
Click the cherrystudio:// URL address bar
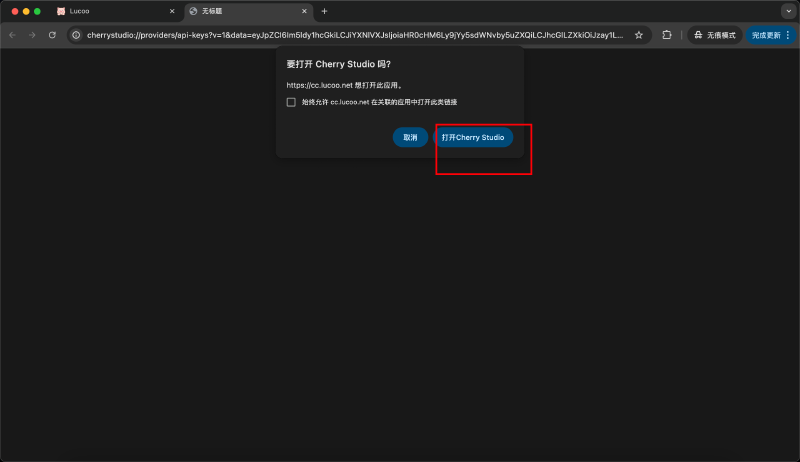pos(355,35)
